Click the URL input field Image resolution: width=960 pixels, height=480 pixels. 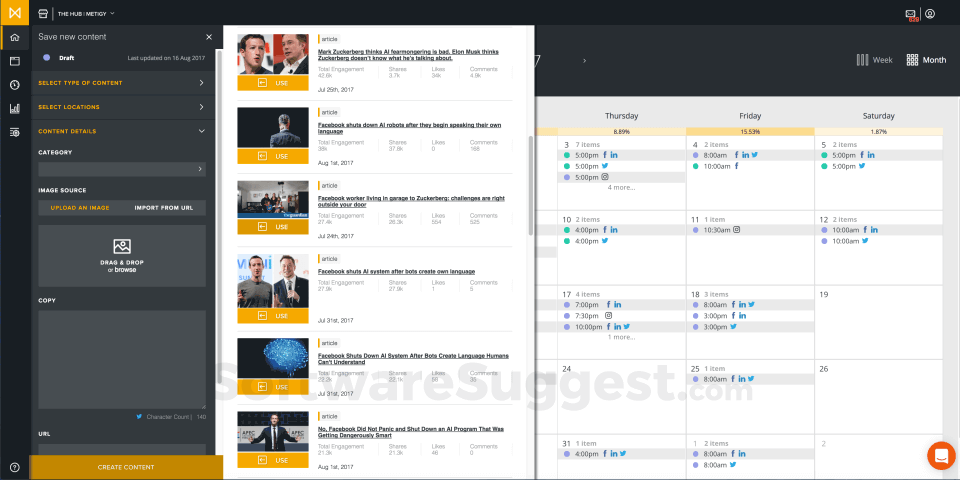[122, 449]
